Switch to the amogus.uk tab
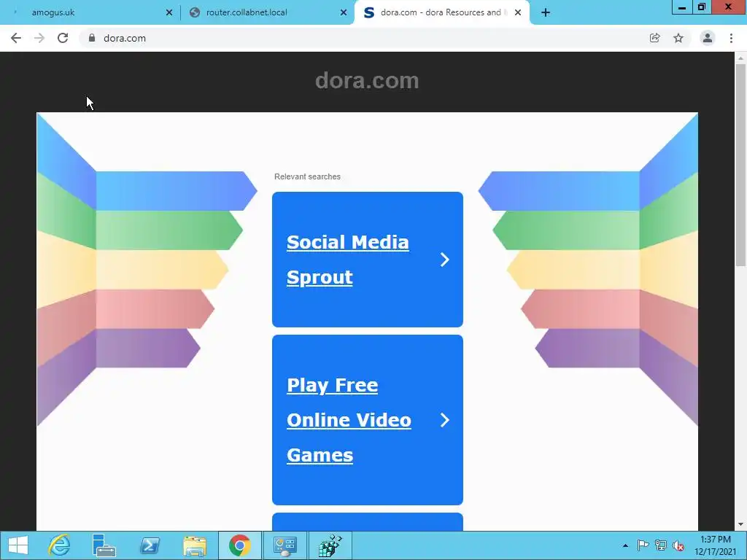This screenshot has height=560, width=747. [x=90, y=12]
